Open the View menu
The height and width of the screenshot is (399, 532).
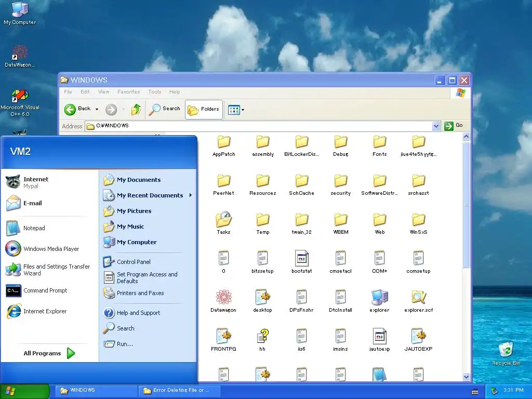pos(103,92)
